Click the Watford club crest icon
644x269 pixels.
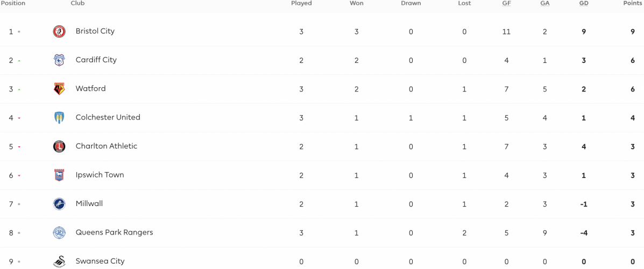pyautogui.click(x=59, y=89)
